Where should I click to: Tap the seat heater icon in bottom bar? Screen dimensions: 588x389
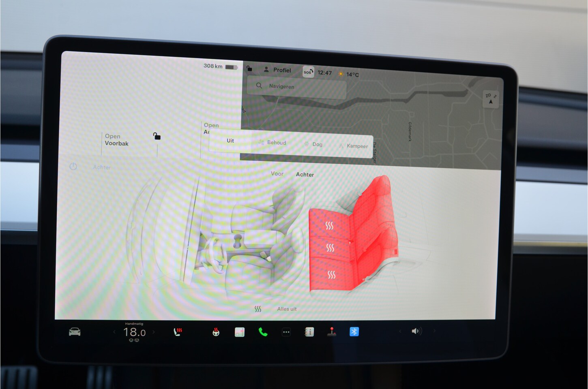point(178,332)
